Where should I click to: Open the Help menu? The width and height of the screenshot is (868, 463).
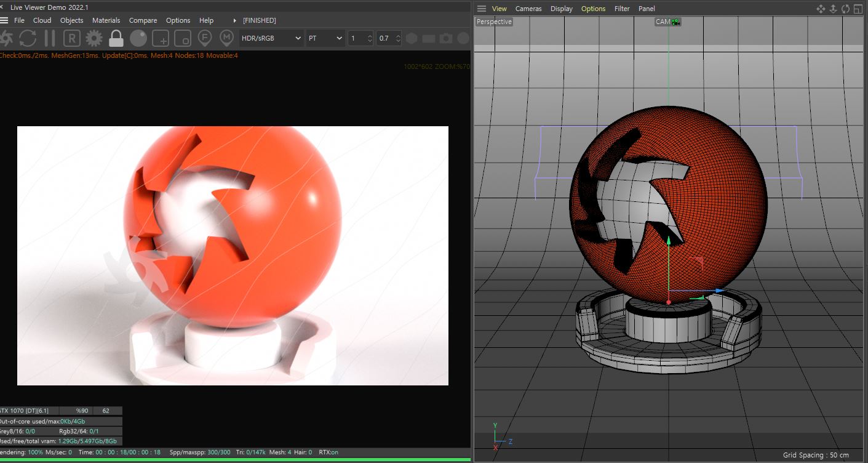[207, 20]
